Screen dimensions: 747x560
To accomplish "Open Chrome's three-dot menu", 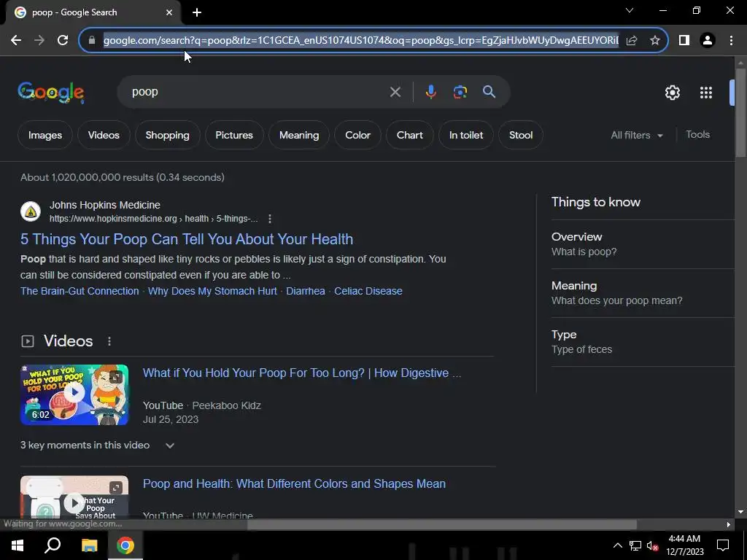I will [x=731, y=40].
